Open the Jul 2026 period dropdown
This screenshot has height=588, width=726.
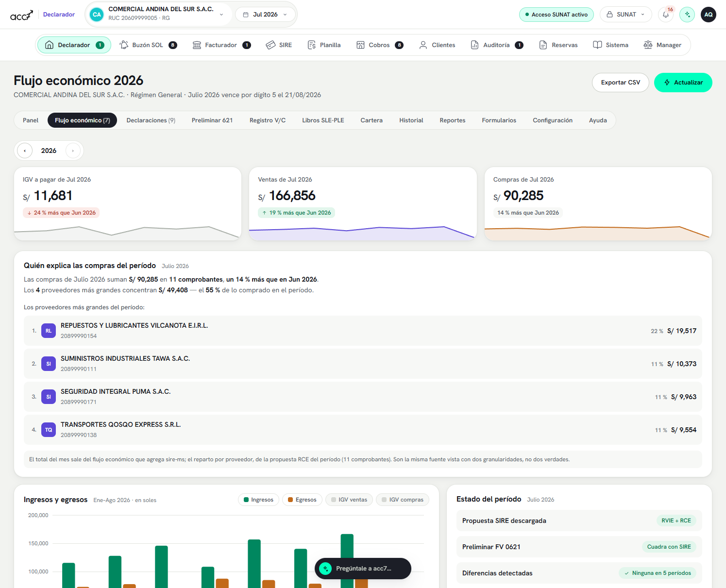[x=265, y=15]
